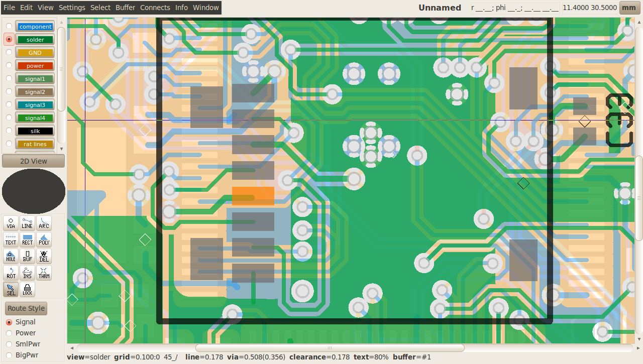Click the 2D View button
Screen dimensions: 643x364
33,161
